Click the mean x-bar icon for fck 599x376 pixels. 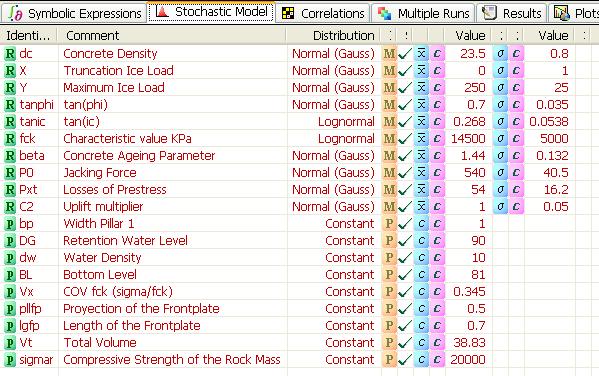[x=421, y=139]
